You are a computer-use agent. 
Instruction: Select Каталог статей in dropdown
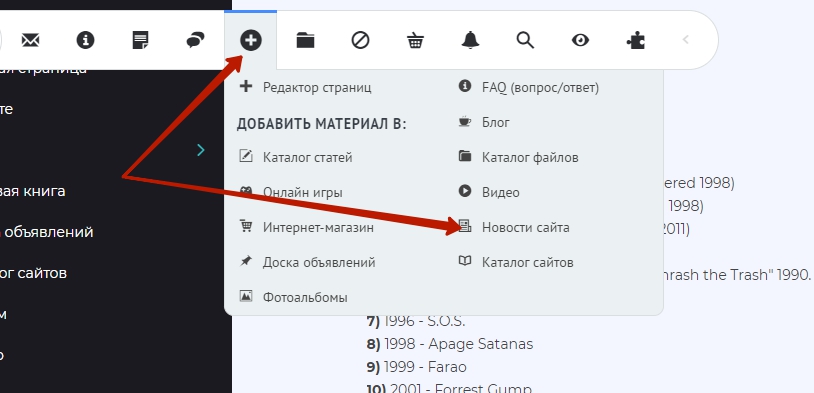click(x=308, y=157)
